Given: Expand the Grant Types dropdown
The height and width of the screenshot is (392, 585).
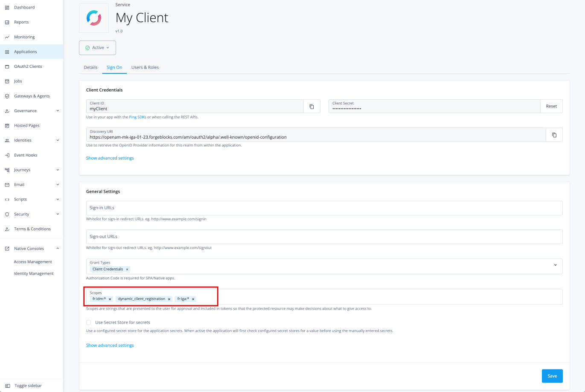Looking at the screenshot, I should tap(556, 266).
